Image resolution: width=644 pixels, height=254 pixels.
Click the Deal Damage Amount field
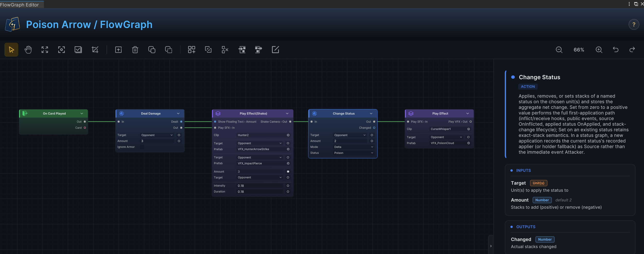[157, 141]
